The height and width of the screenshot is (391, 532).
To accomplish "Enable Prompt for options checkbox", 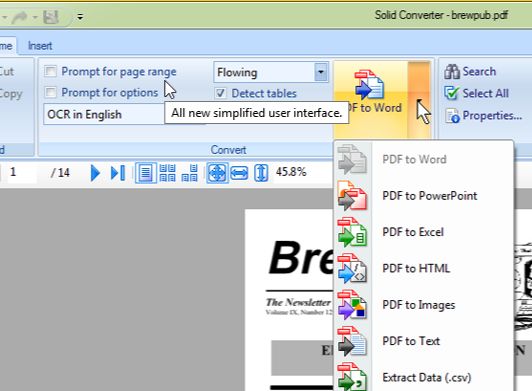I will (51, 92).
